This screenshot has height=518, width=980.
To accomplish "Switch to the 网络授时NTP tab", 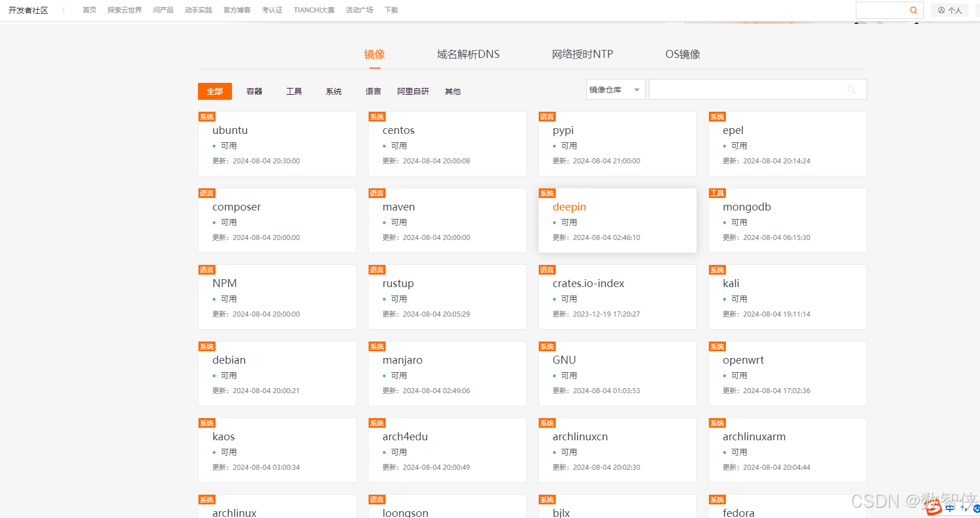I will click(582, 54).
